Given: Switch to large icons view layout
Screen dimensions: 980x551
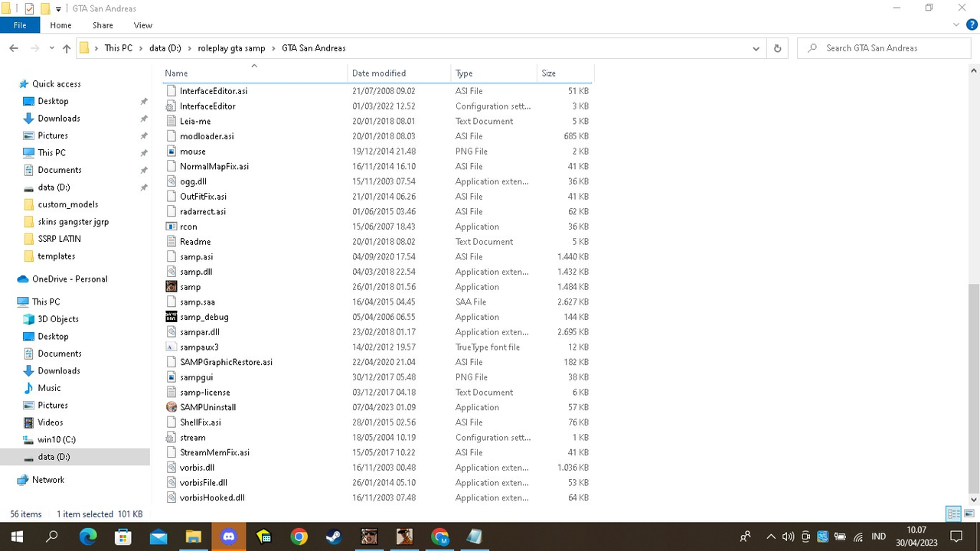Looking at the screenshot, I should [x=969, y=514].
